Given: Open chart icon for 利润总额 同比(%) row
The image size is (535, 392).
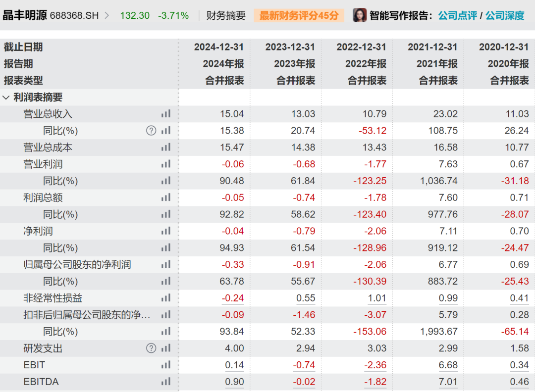Looking at the screenshot, I should point(166,214).
